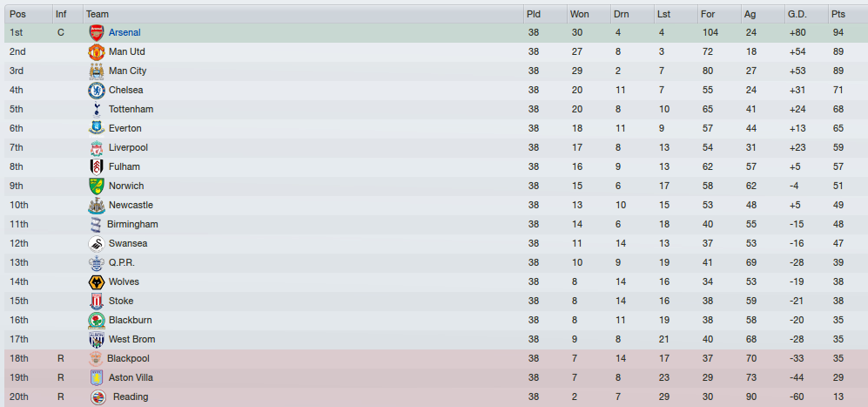
Task: Click the Wolves crest icon
Action: coord(97,282)
